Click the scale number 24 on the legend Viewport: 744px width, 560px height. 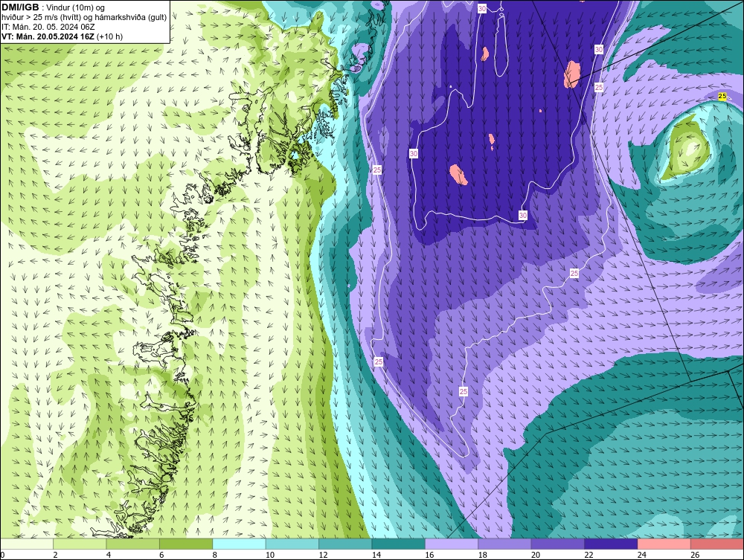[642, 555]
